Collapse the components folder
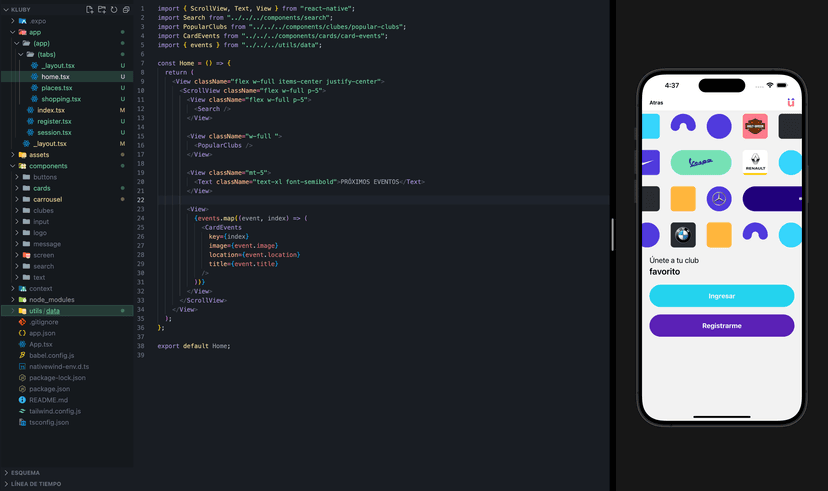The image size is (828, 491). [13, 165]
